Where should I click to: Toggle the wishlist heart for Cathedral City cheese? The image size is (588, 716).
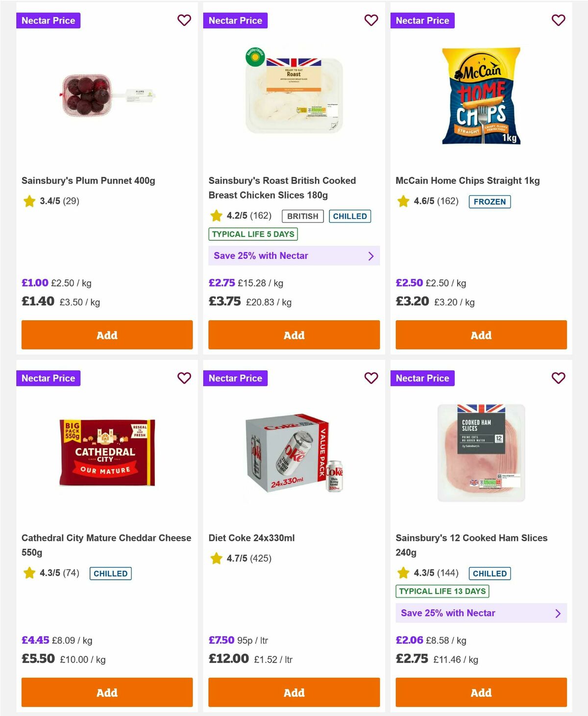184,378
